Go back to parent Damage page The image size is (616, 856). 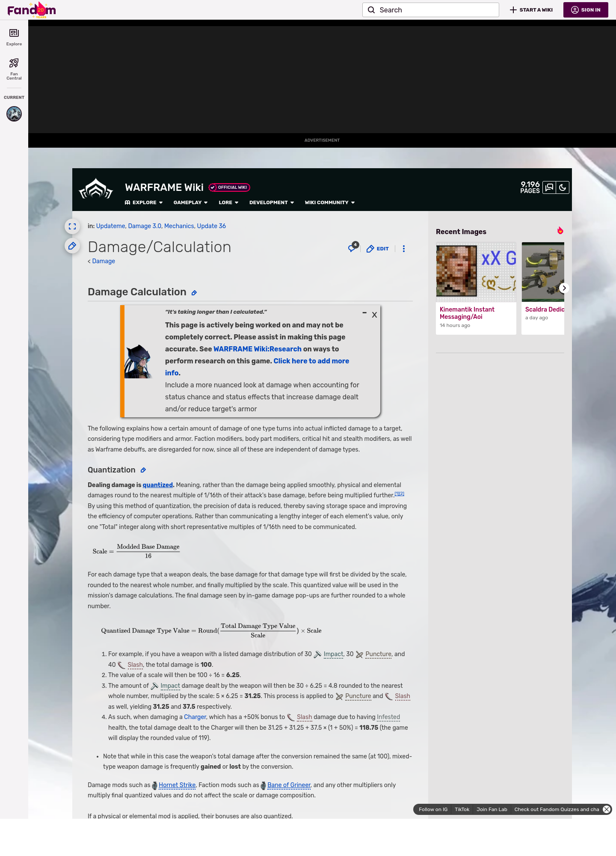pos(104,261)
